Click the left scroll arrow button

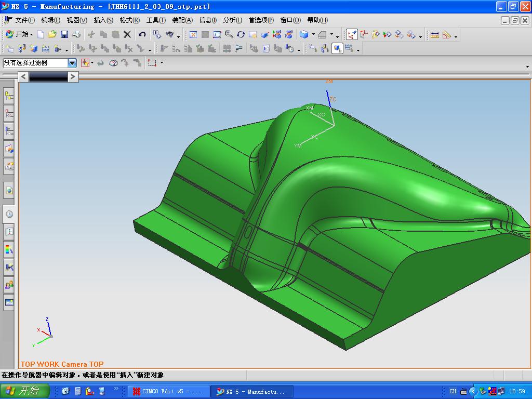tap(23, 77)
